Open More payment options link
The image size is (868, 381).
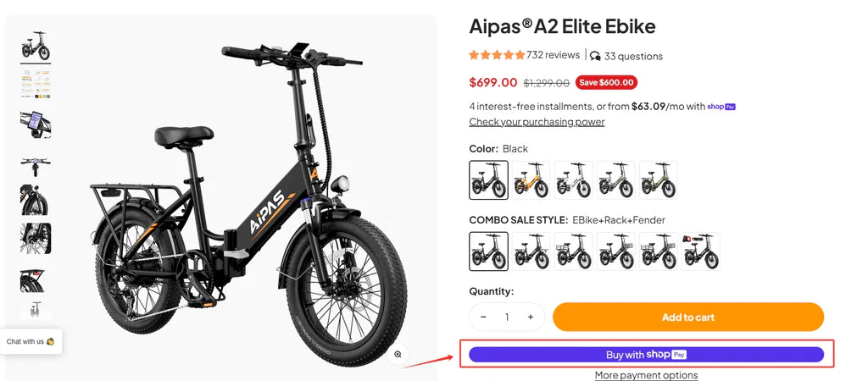point(646,375)
